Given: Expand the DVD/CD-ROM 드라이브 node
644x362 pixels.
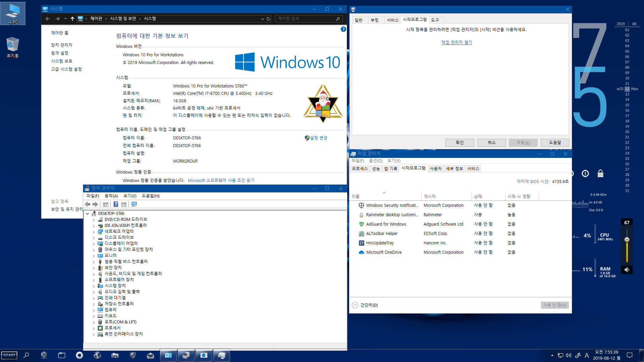Looking at the screenshot, I should coord(94,220).
